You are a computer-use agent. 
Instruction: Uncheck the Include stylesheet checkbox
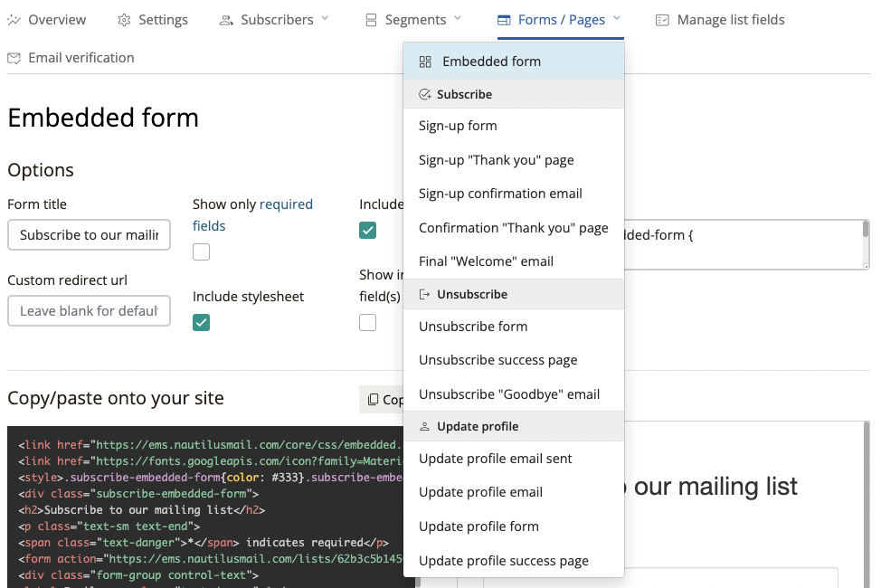click(202, 323)
